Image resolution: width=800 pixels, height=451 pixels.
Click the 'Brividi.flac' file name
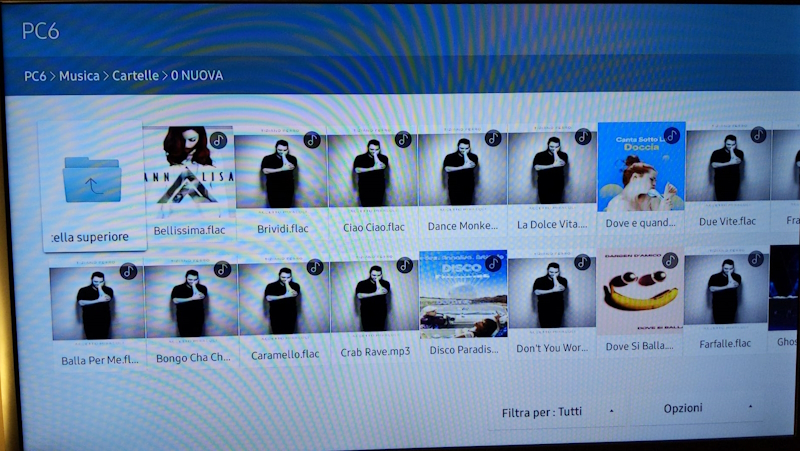(x=283, y=229)
